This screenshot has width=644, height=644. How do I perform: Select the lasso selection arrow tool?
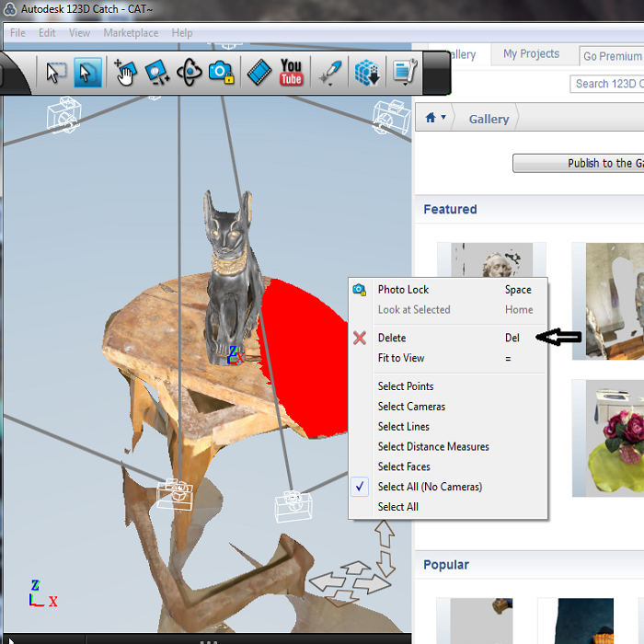click(x=87, y=73)
